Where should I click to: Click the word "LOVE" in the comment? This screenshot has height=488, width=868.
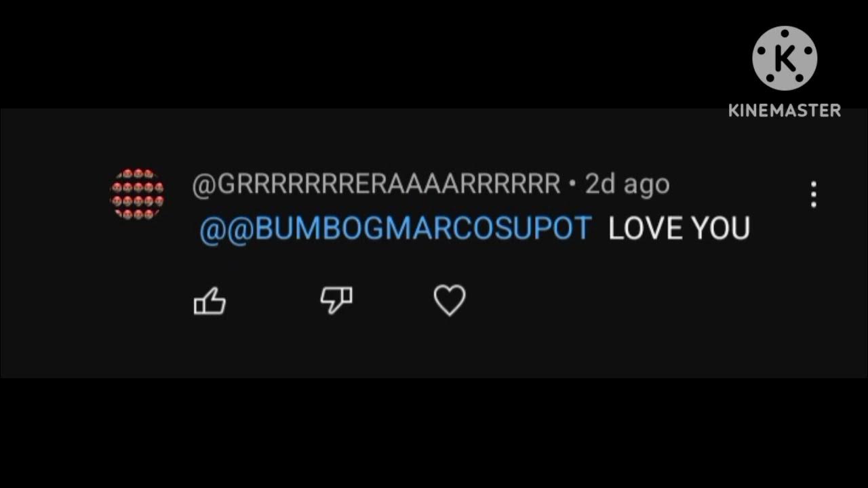tap(639, 229)
